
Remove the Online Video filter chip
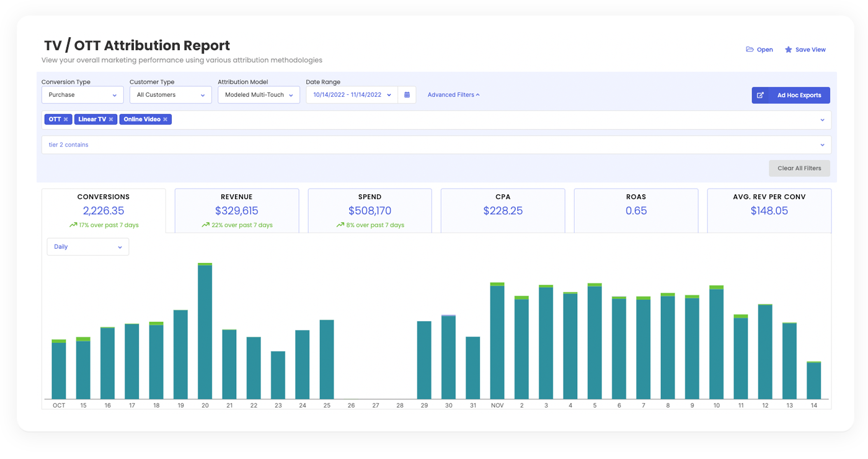pos(166,119)
